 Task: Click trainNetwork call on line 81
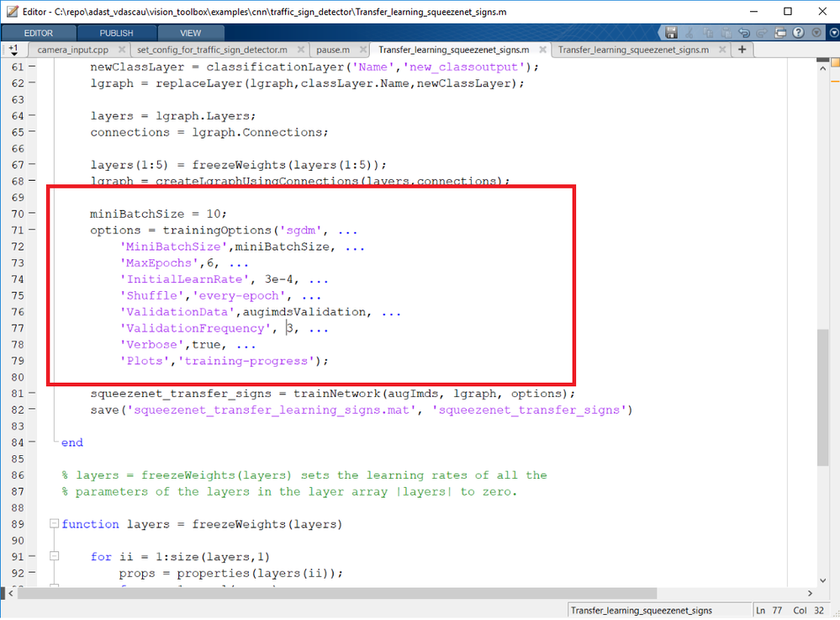tap(336, 394)
